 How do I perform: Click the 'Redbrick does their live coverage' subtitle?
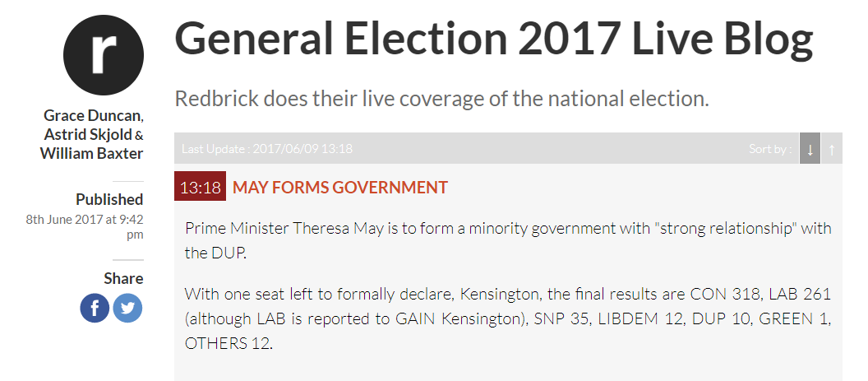[441, 99]
